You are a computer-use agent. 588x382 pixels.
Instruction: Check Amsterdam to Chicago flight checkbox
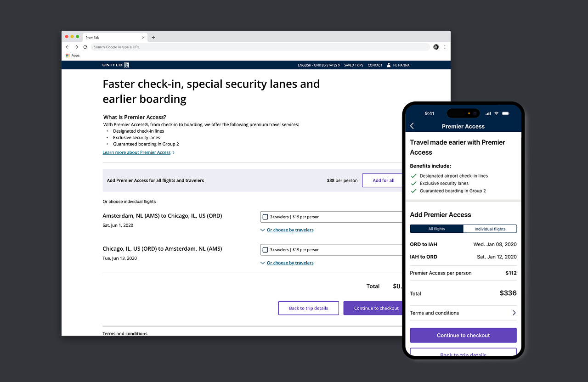(x=265, y=217)
